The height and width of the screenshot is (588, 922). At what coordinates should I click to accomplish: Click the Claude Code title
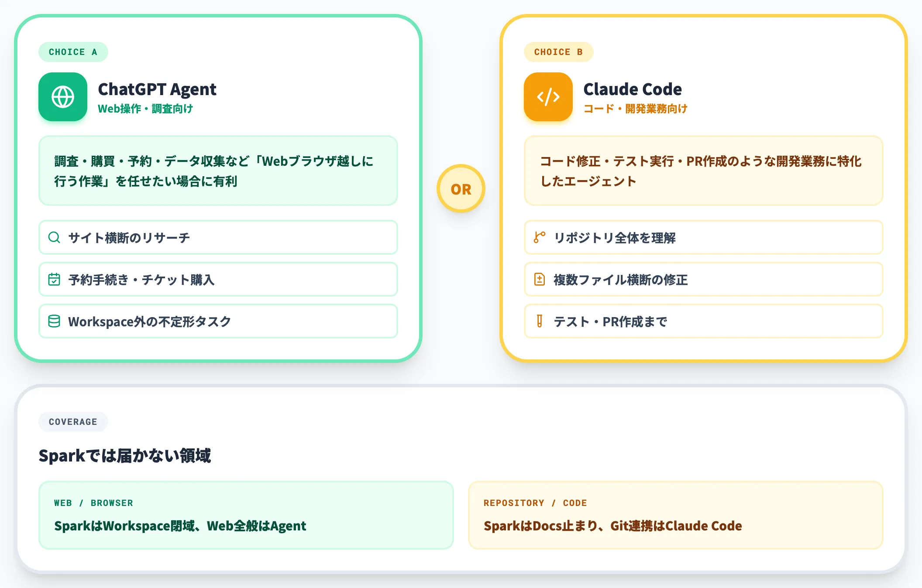click(x=633, y=89)
